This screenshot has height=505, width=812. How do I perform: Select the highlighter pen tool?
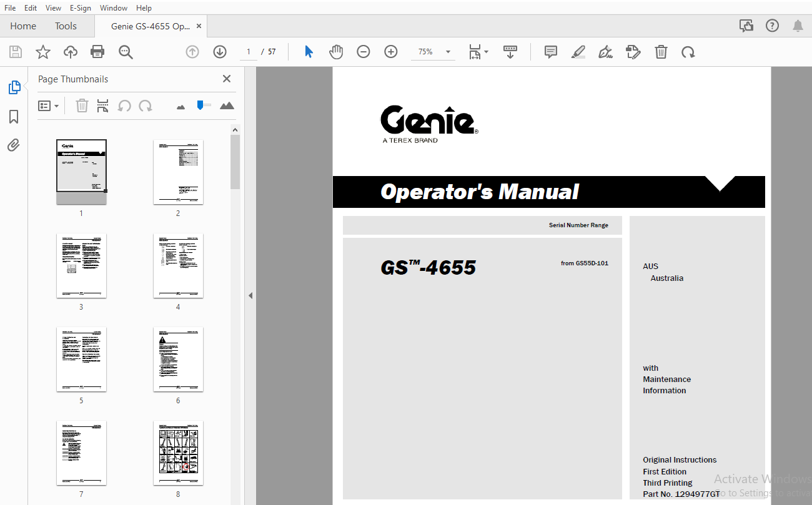578,52
